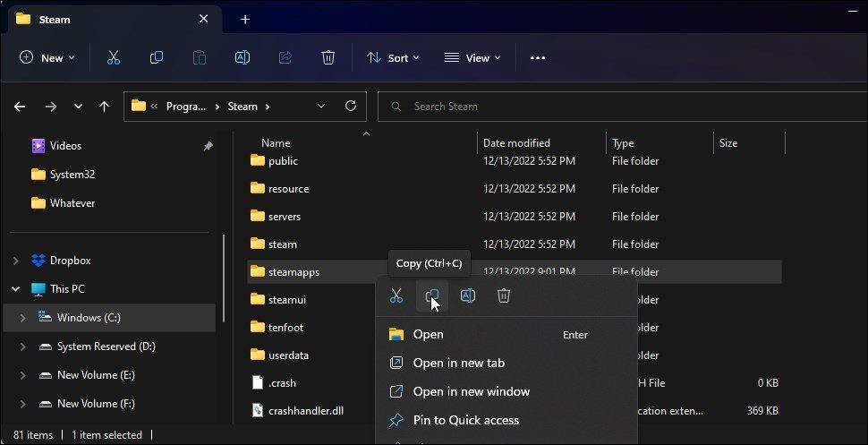Screen dimensions: 868x445
Task: Open the New dropdown menu
Action: (x=47, y=57)
